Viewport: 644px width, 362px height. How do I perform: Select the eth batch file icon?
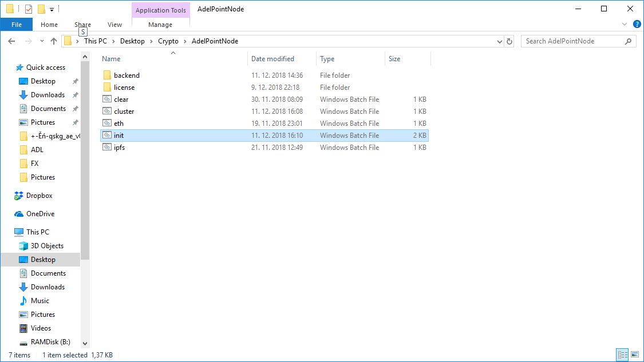click(x=107, y=123)
